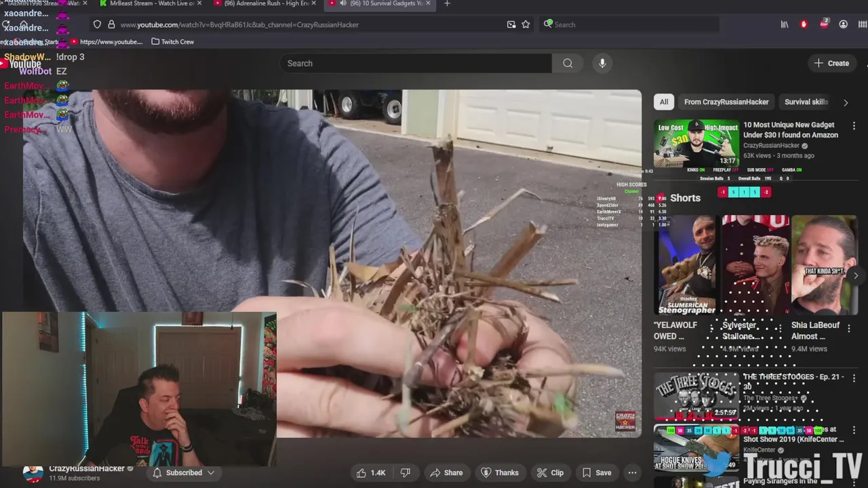Open the browser account profile icon
This screenshot has width=868, height=488.
[x=843, y=24]
